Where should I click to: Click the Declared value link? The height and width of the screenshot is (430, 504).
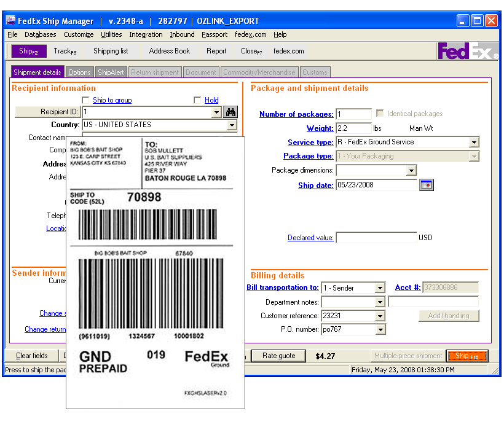click(310, 238)
